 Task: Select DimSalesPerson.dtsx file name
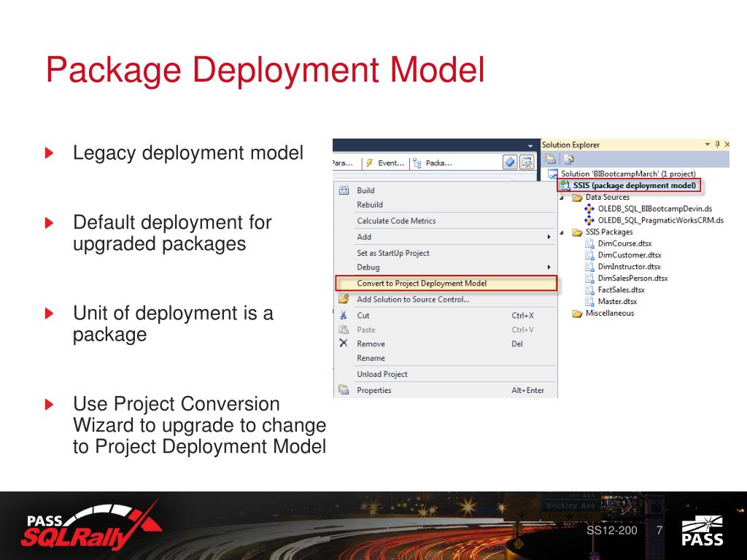click(632, 278)
